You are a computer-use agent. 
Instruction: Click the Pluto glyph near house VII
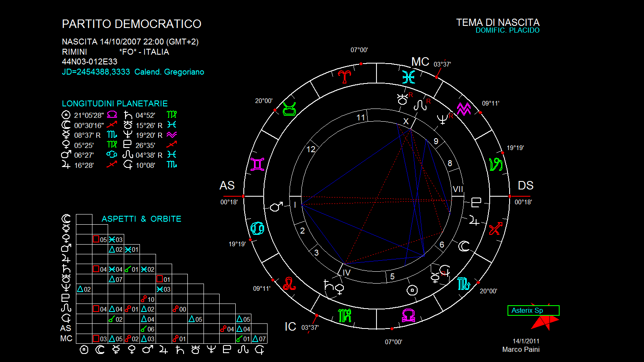pos(476,203)
